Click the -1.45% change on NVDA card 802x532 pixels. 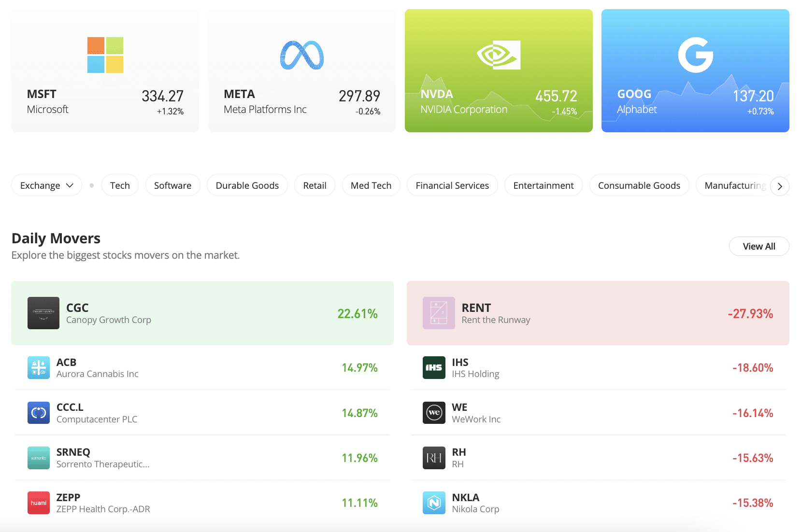click(564, 112)
